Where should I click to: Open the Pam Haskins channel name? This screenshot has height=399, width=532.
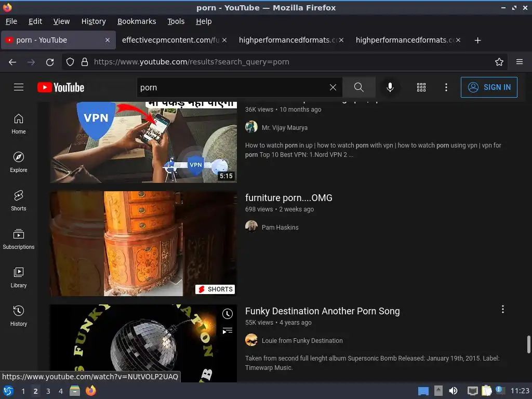click(280, 228)
